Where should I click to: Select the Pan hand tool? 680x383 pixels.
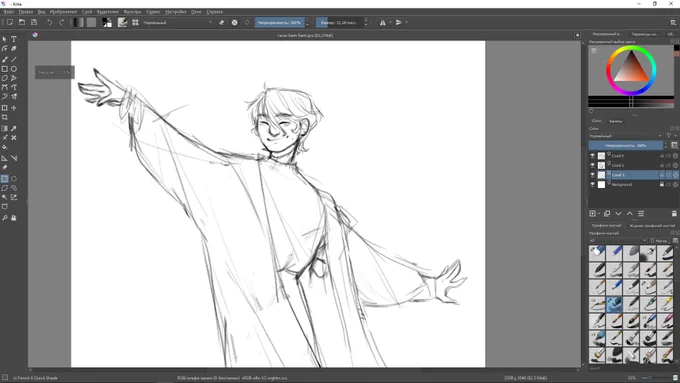14,218
